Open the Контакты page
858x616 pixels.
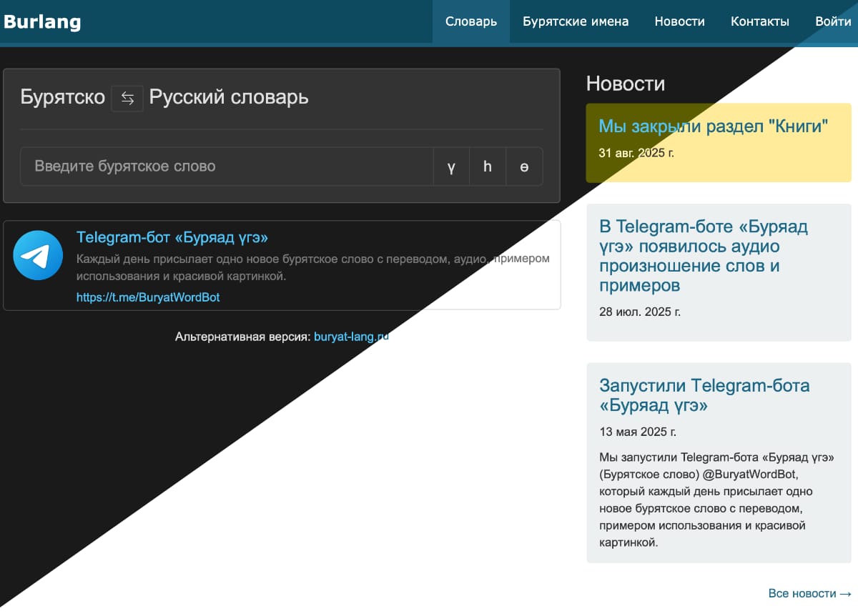point(759,21)
